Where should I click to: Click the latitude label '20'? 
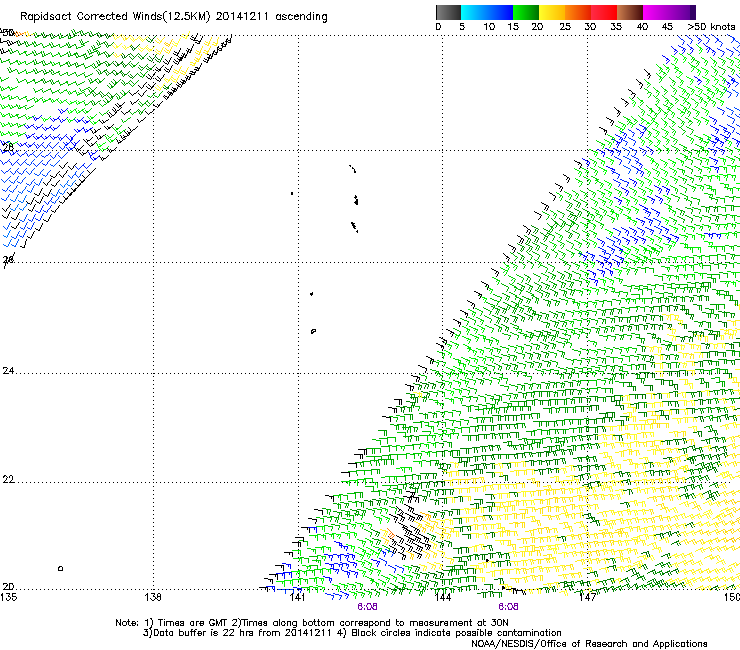click(8, 587)
